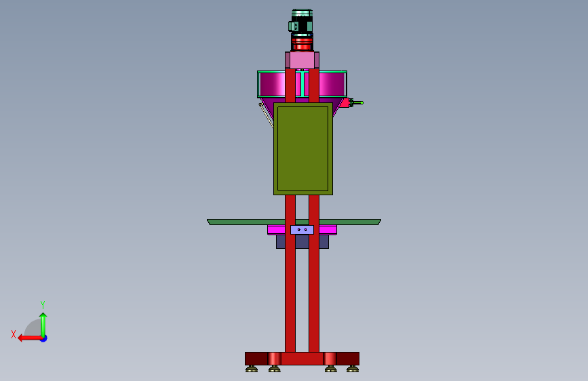This screenshot has height=381, width=588.
Task: Click the red "X" axis label
Action: point(14,334)
